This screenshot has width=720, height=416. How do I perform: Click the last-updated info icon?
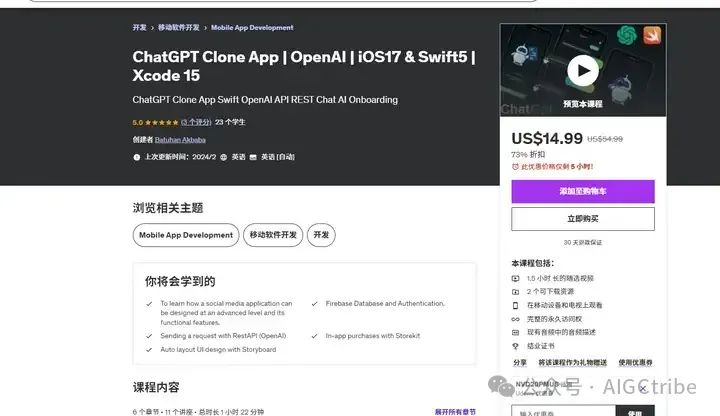pos(137,157)
